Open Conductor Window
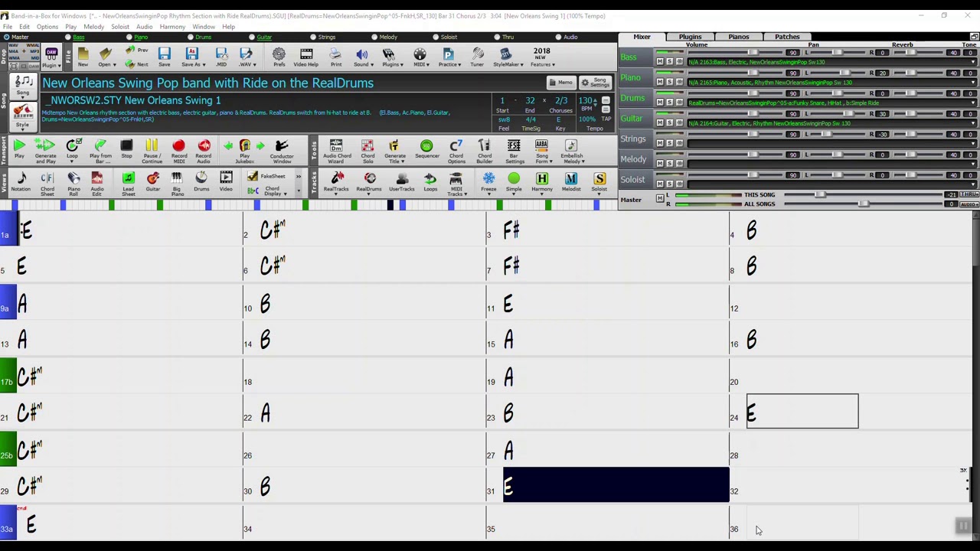 click(x=281, y=150)
